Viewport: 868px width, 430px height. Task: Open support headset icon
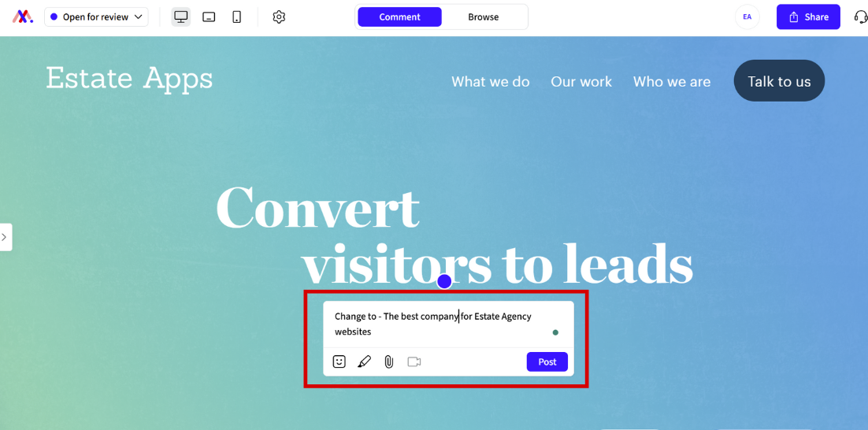point(860,17)
